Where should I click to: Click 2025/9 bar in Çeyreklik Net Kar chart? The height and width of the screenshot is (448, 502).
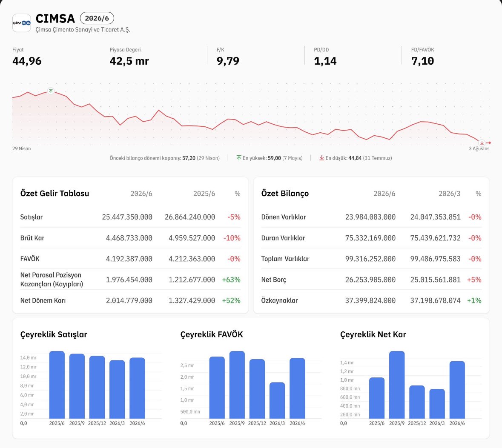(397, 385)
